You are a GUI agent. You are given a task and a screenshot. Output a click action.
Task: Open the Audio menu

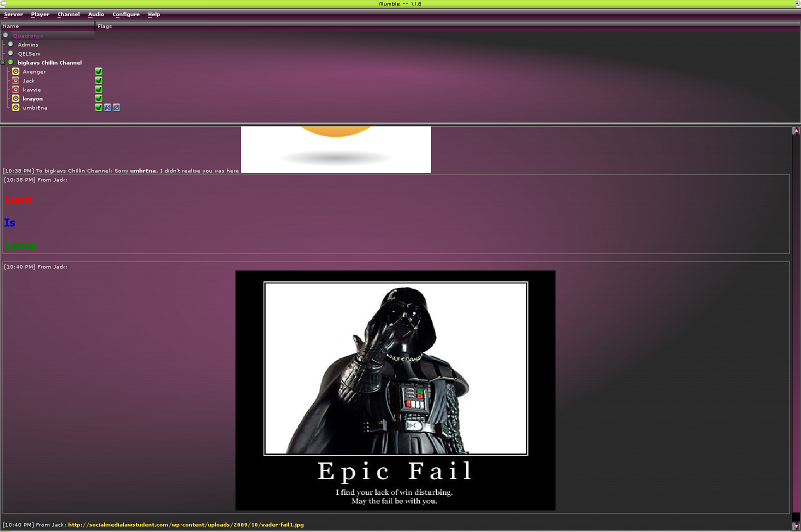point(96,14)
